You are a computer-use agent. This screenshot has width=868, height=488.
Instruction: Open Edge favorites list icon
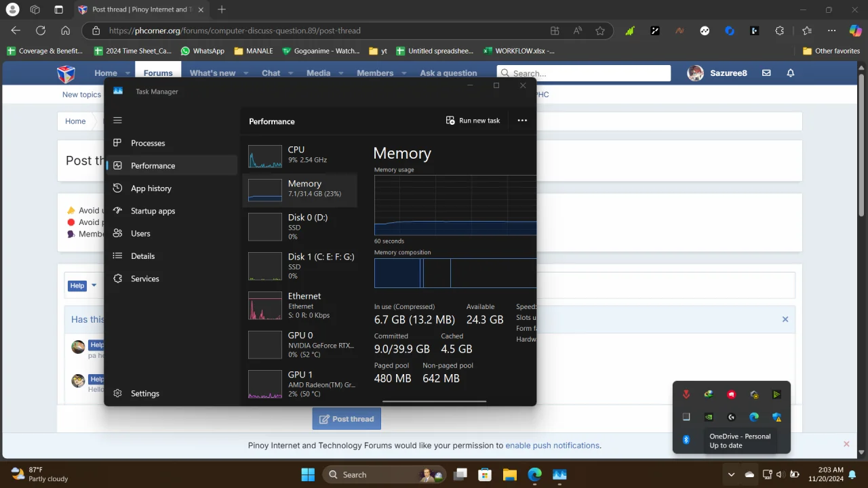pyautogui.click(x=807, y=30)
